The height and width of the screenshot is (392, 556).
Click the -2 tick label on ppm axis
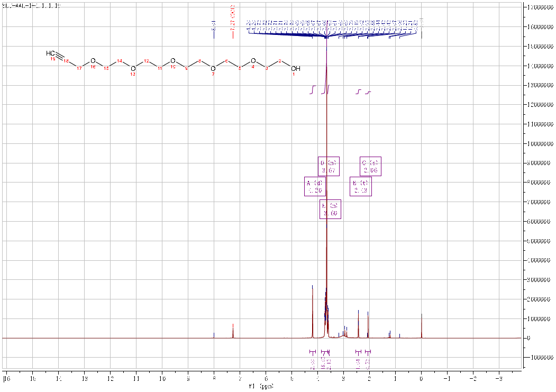click(473, 378)
